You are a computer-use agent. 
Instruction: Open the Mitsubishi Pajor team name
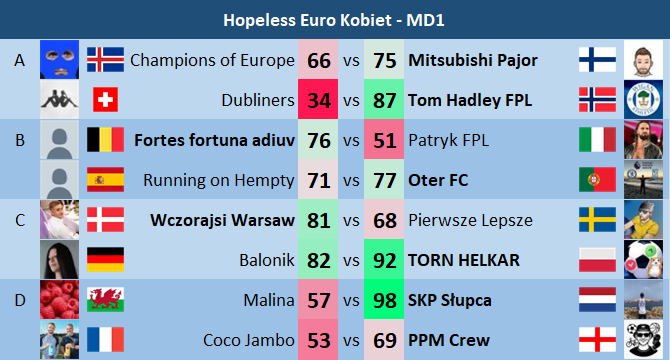[x=473, y=60]
